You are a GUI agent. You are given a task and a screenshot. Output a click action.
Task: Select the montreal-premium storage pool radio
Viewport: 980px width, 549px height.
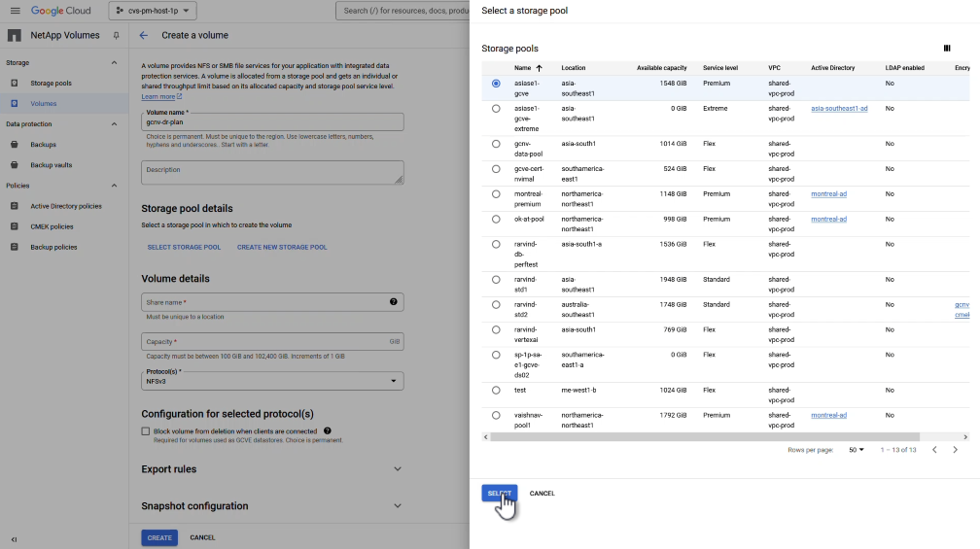496,194
